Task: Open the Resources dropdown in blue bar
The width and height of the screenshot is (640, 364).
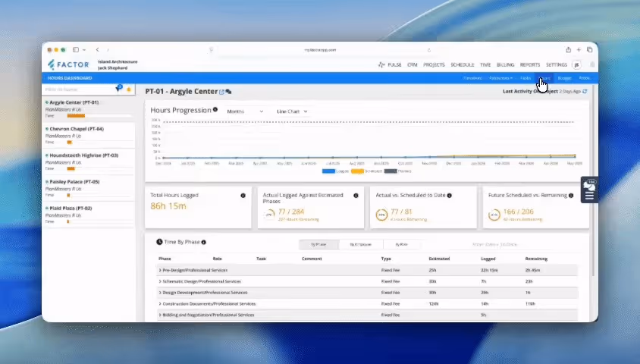Action: (500, 78)
